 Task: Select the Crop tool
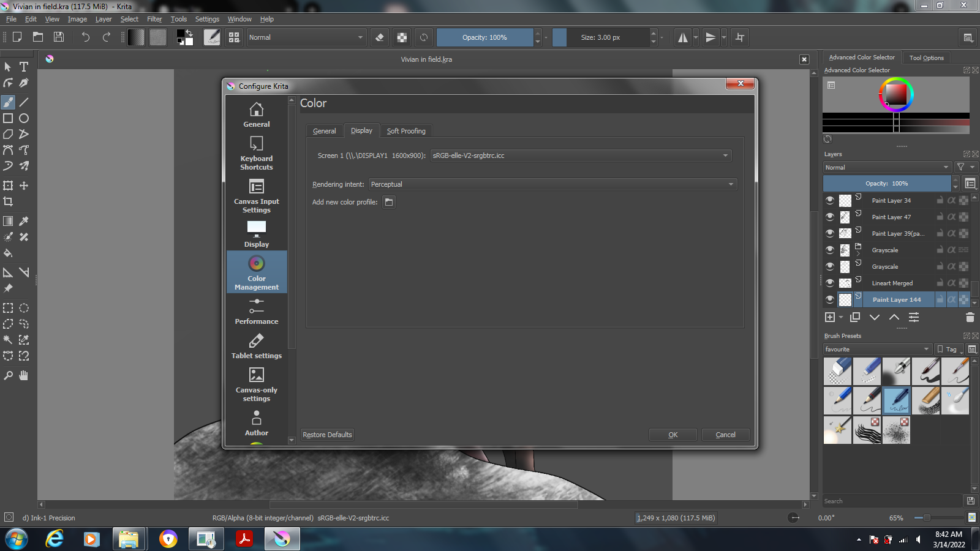[x=8, y=201]
